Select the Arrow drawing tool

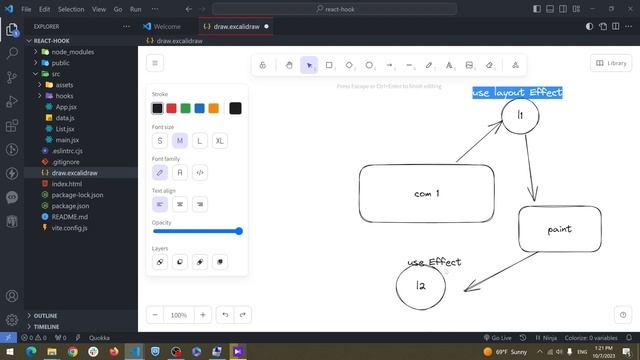coord(389,65)
